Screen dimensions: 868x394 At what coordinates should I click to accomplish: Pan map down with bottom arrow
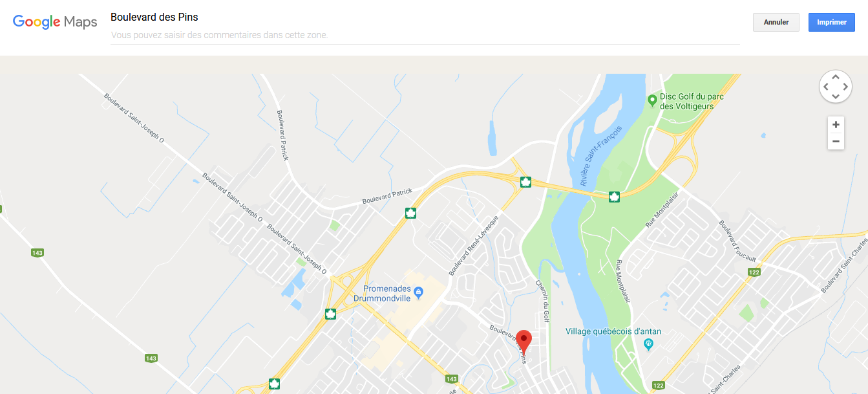(835, 96)
